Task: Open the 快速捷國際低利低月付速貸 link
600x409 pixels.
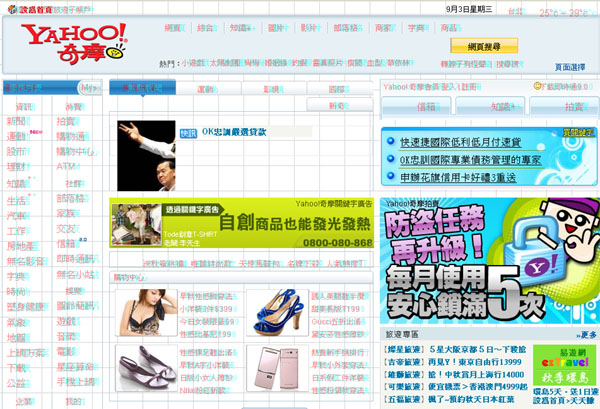Action: 461,142
